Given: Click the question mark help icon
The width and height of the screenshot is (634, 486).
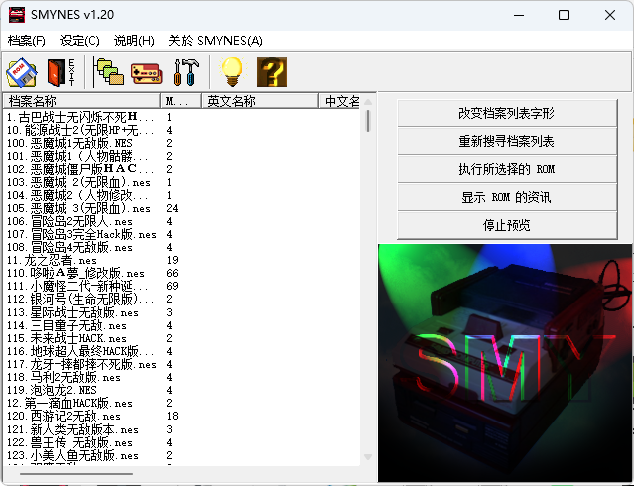Looking at the screenshot, I should pyautogui.click(x=272, y=72).
